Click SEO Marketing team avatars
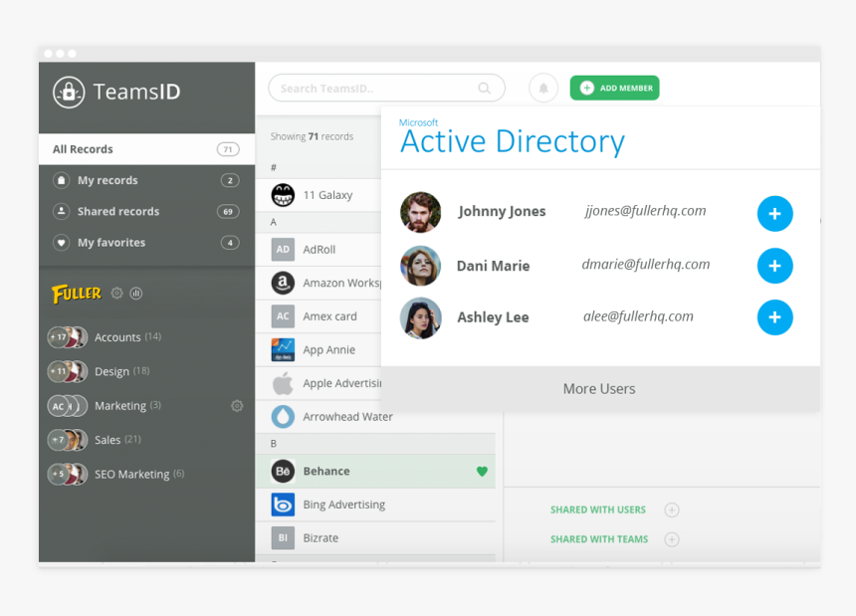The height and width of the screenshot is (616, 856). coord(68,475)
